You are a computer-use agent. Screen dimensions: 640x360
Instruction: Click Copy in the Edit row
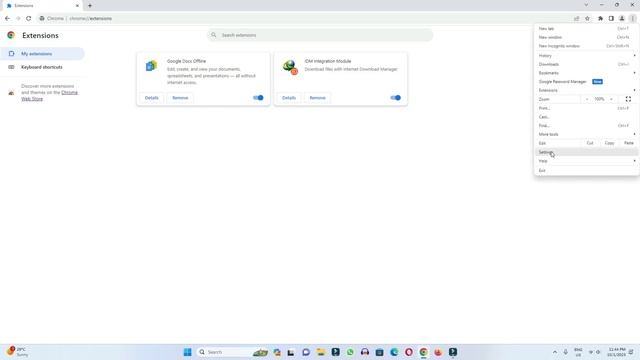(609, 143)
